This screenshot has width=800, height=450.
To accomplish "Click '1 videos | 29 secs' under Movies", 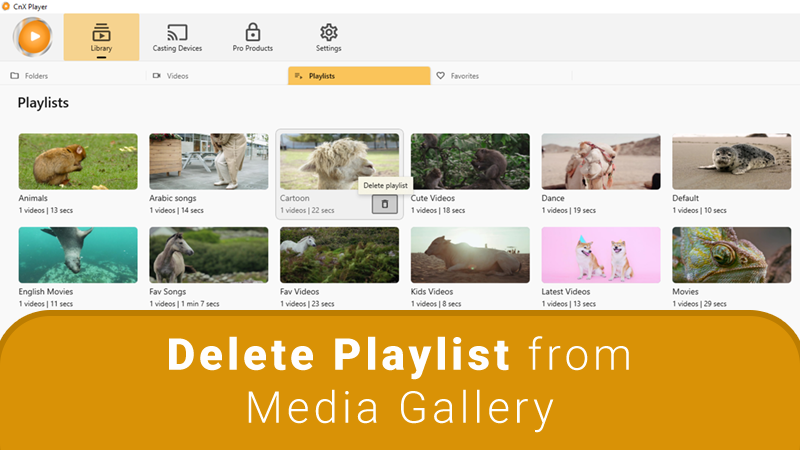I will (x=699, y=304).
